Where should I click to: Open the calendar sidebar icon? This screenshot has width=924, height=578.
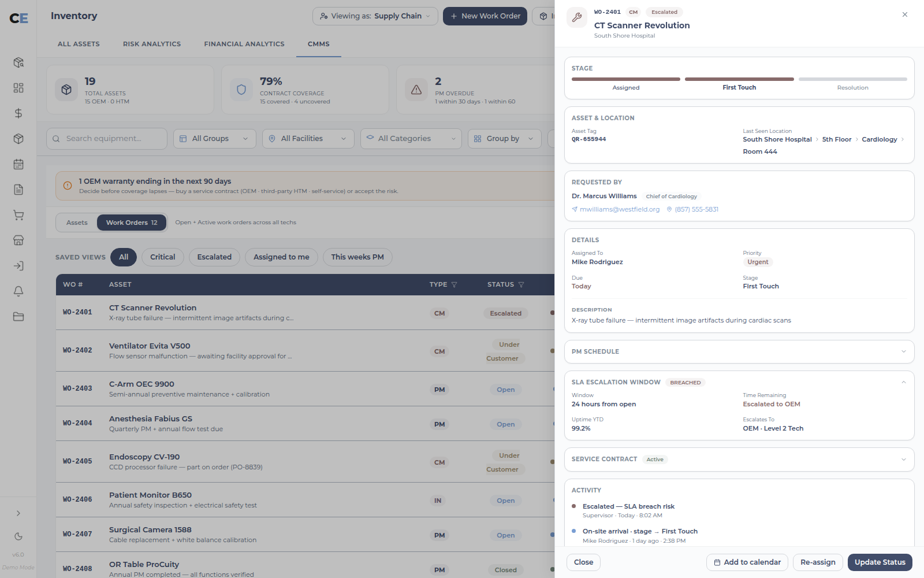pyautogui.click(x=18, y=164)
